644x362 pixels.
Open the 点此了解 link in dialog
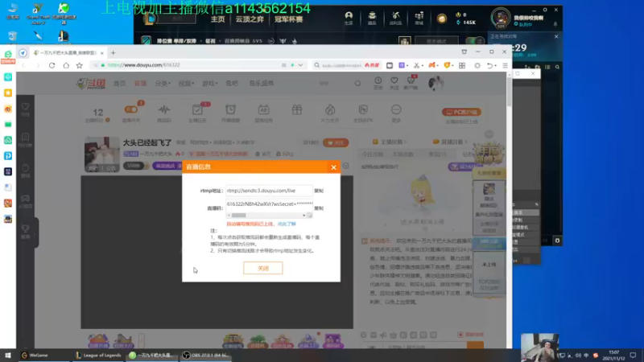click(287, 224)
